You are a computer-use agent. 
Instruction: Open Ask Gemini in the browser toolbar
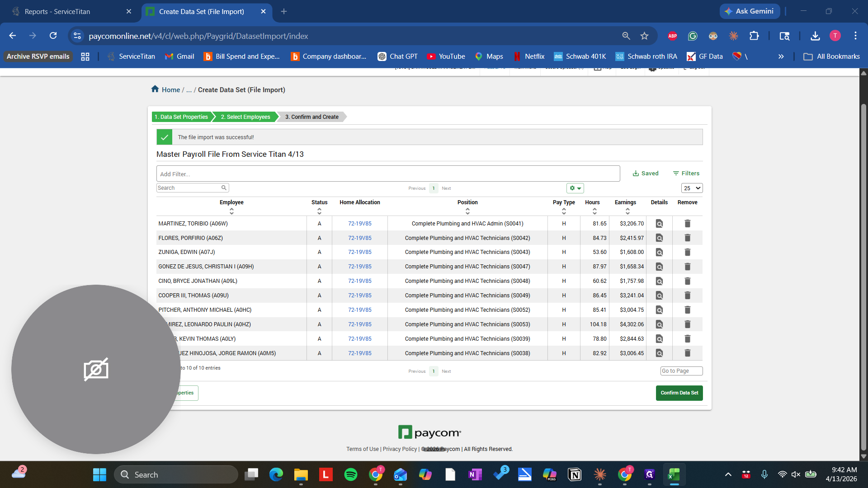(x=749, y=11)
